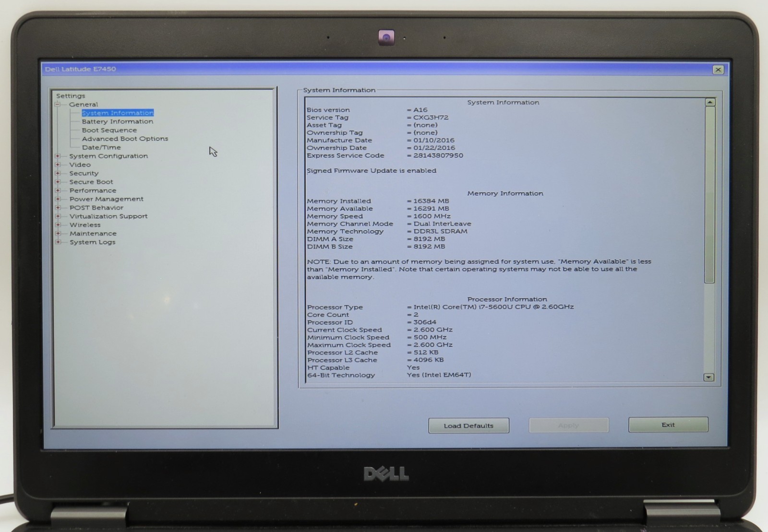This screenshot has width=768, height=532.
Task: Open Advanced Boot Options
Action: (x=125, y=139)
